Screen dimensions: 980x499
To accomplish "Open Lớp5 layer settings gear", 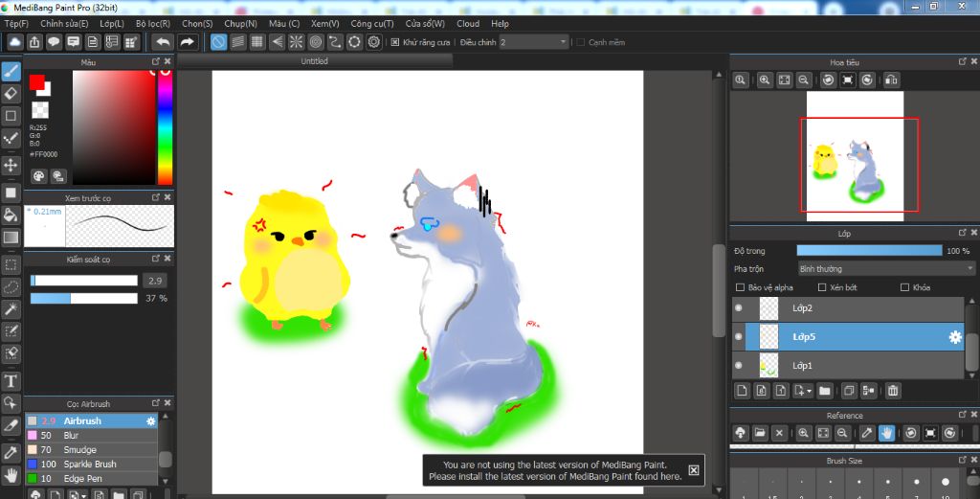I will click(x=955, y=337).
